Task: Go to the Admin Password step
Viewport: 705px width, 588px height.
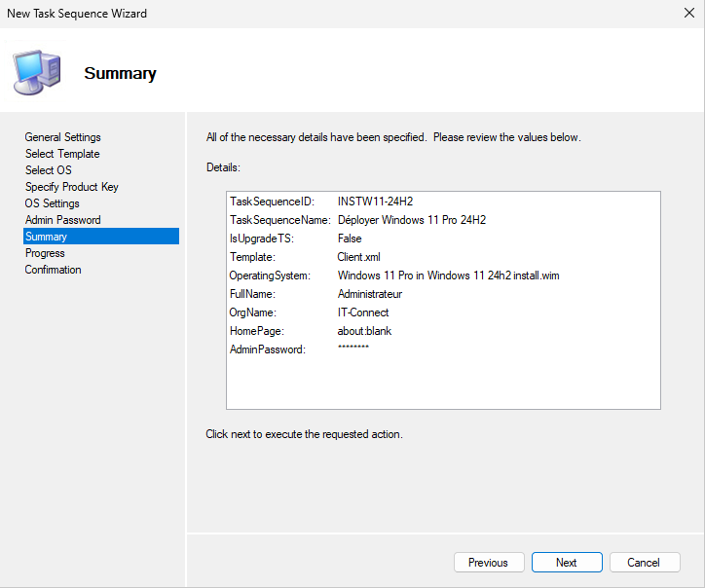Action: point(62,220)
